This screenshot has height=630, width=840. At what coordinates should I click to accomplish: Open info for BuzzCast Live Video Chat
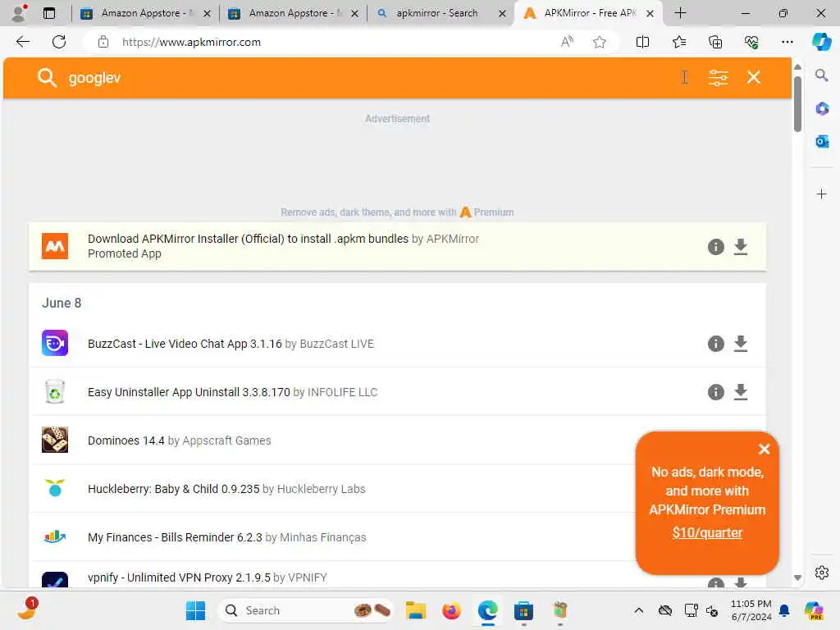tap(715, 344)
